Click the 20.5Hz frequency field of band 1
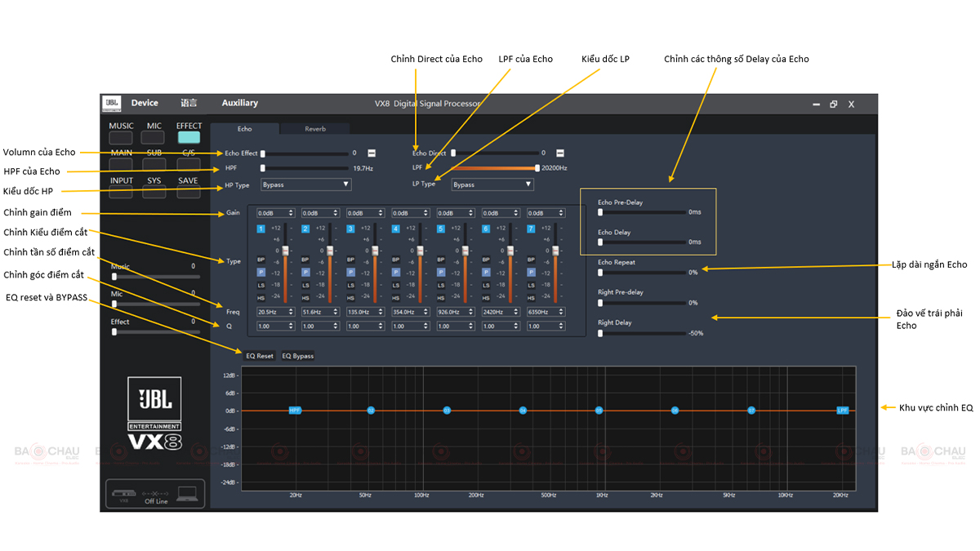980x551 pixels. (x=275, y=312)
